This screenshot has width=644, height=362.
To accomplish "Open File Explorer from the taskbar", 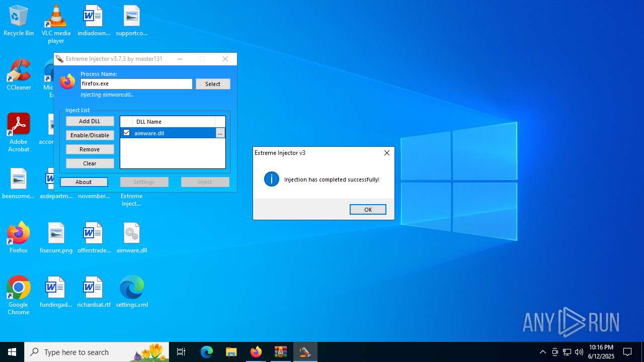I will 231,352.
